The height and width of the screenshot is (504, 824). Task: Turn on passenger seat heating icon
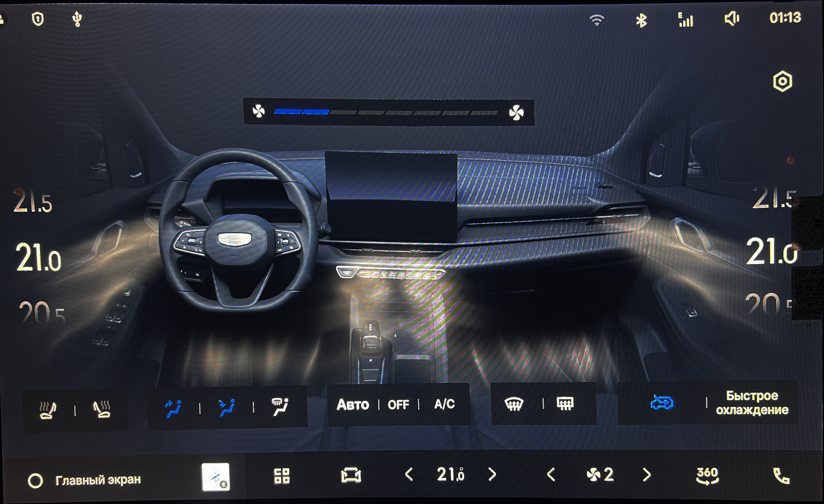point(102,409)
